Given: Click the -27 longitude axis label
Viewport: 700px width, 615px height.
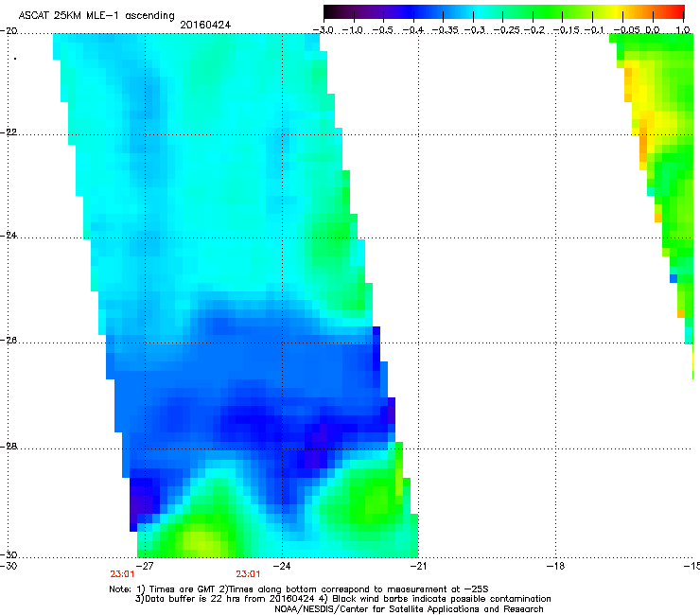Looking at the screenshot, I should tap(145, 566).
